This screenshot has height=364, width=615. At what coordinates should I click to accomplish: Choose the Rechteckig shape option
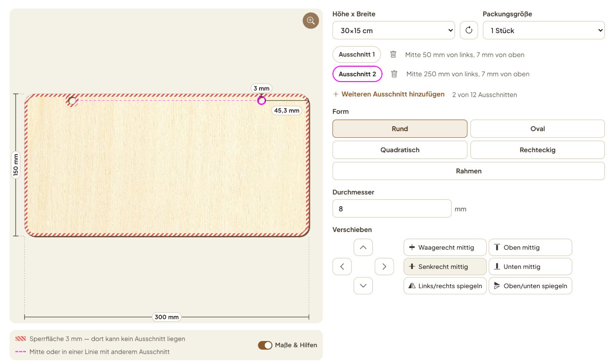538,150
